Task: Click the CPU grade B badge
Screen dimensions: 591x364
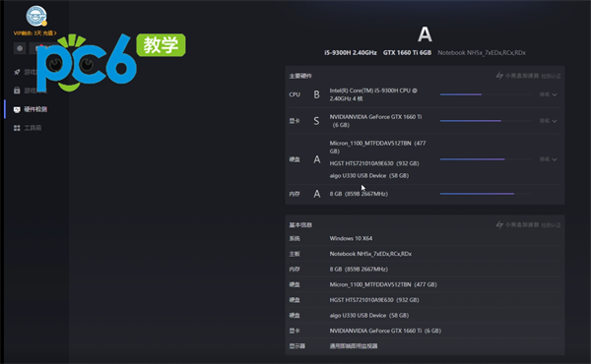Action: pyautogui.click(x=316, y=94)
